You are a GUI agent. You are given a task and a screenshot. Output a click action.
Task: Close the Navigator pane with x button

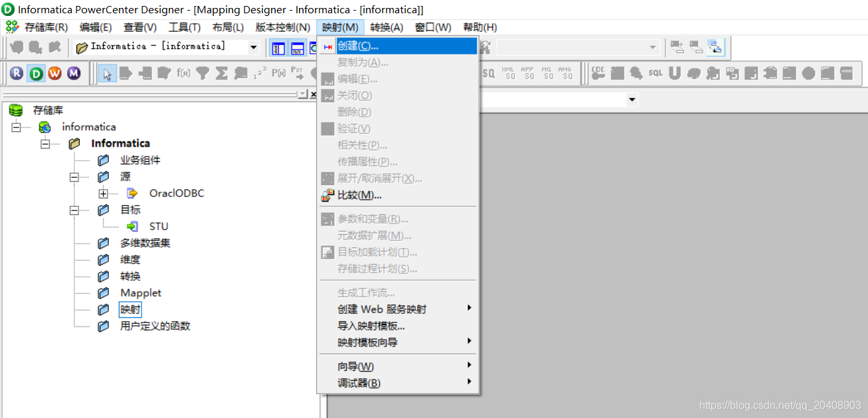coord(313,95)
